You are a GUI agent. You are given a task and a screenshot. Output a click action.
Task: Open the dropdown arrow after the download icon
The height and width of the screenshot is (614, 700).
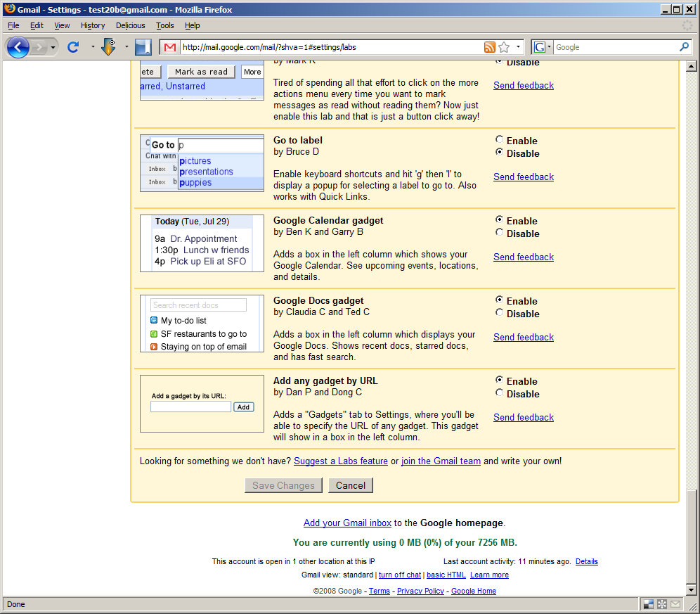click(127, 47)
